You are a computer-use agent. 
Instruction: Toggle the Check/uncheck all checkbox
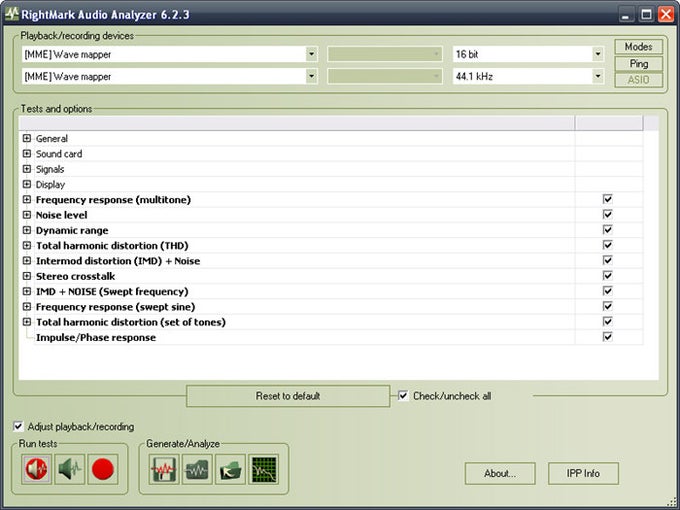[403, 396]
